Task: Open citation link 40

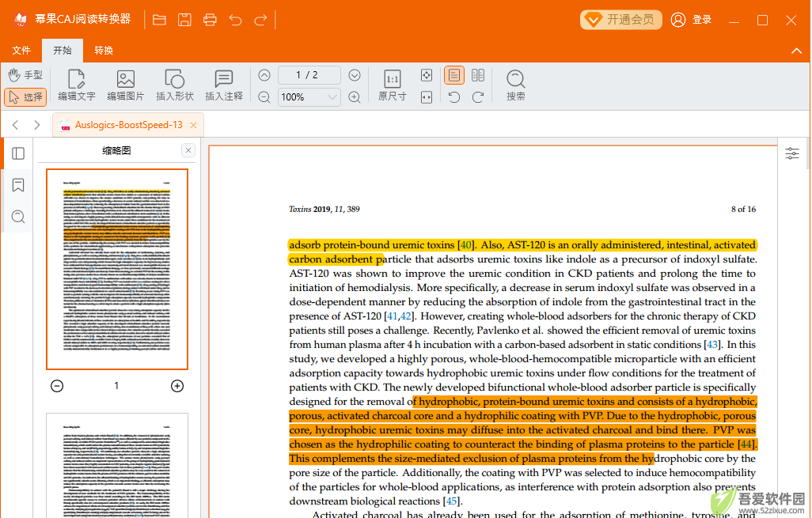Action: pos(465,245)
